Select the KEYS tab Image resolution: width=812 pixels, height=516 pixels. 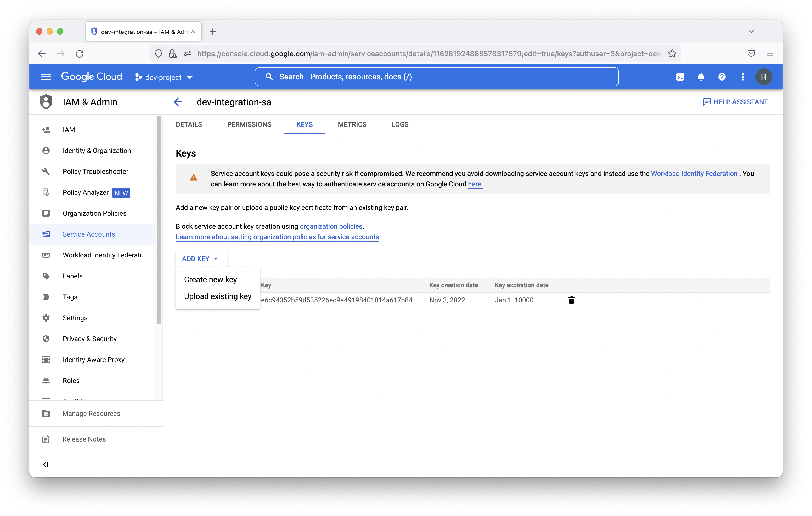304,124
